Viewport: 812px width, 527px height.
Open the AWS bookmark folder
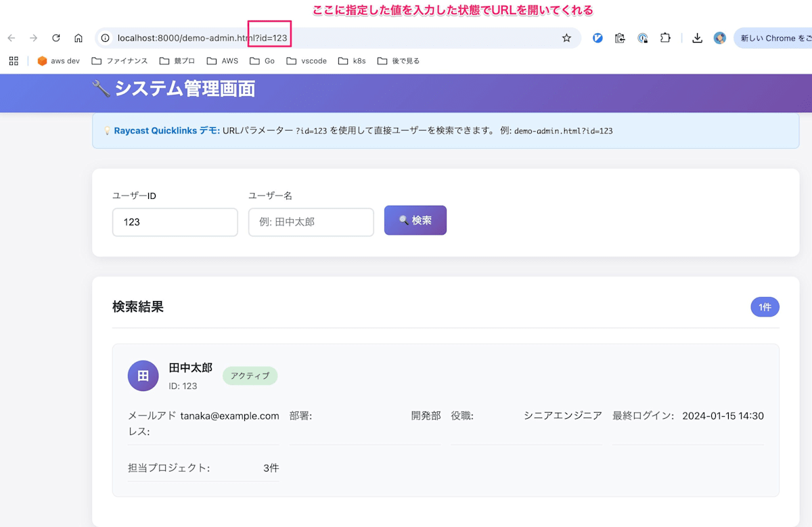(x=223, y=61)
